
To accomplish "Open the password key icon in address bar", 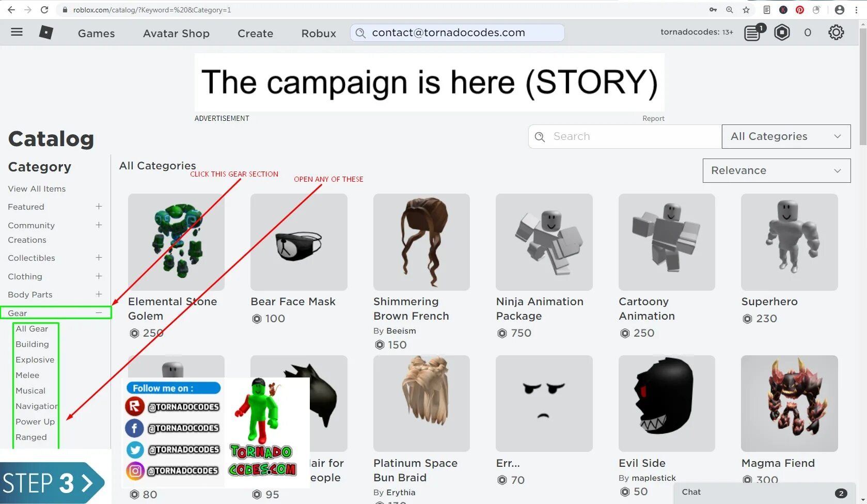I will pos(713,10).
